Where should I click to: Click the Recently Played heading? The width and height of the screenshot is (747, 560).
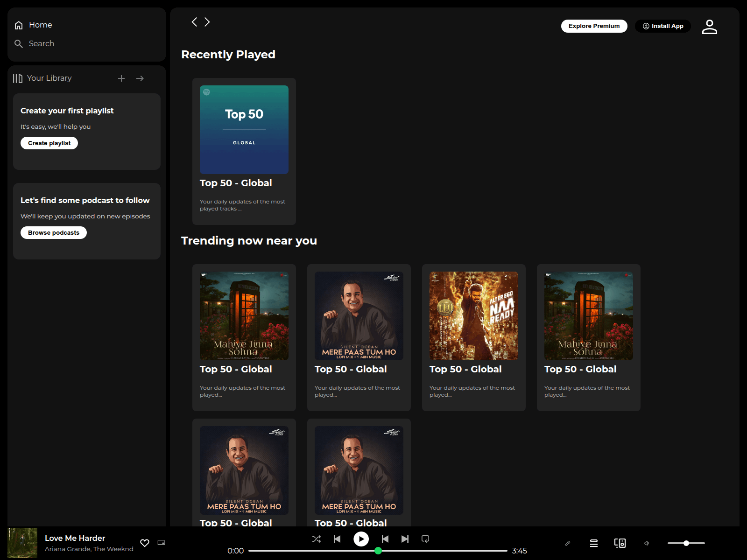click(228, 55)
